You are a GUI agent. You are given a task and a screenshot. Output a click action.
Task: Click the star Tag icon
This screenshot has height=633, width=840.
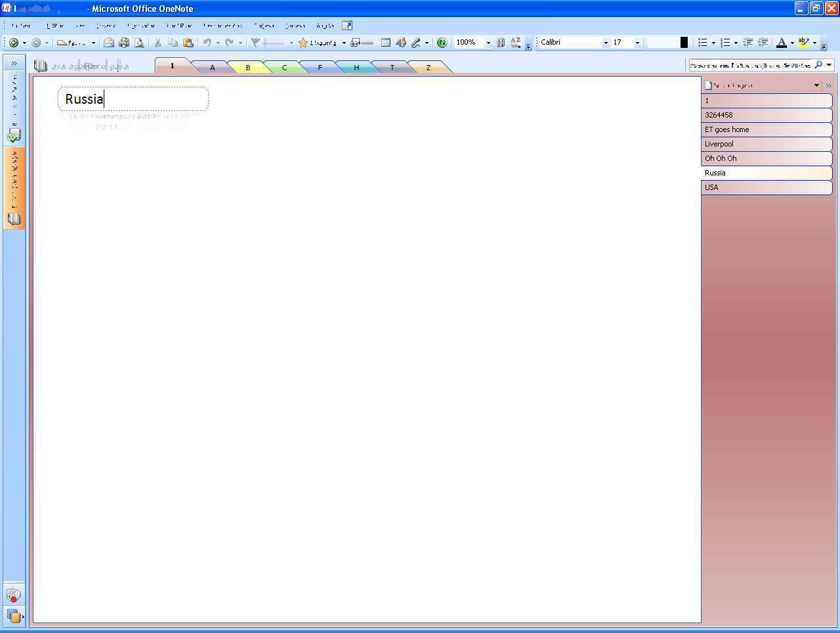(303, 43)
